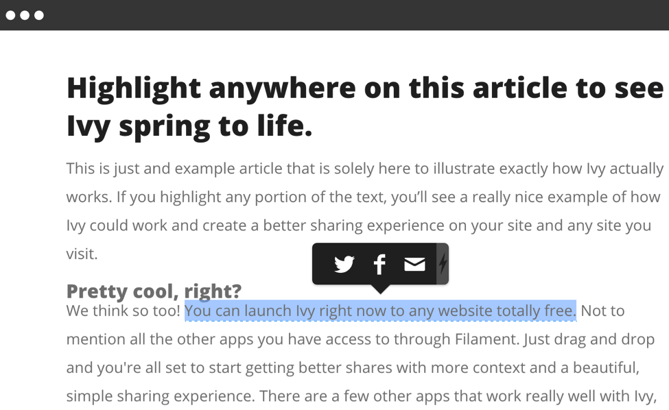This screenshot has width=669, height=410.
Task: Click the highlighted sentence about launching Ivy
Action: pos(380,311)
